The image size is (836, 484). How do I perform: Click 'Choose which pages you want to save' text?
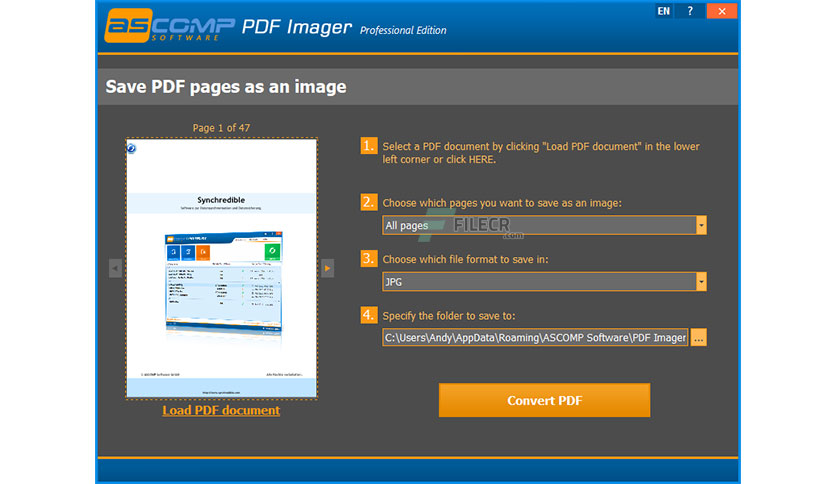[502, 203]
